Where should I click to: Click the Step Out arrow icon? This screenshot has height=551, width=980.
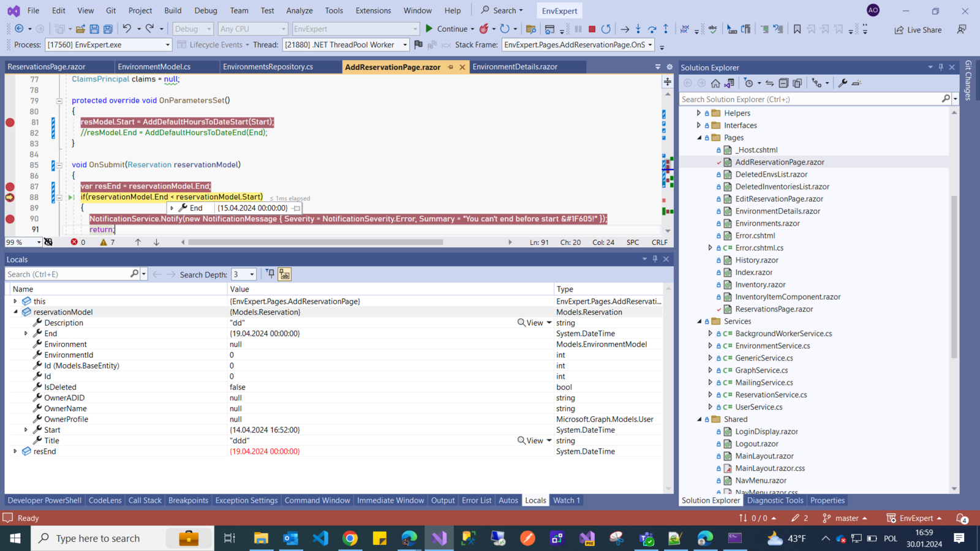point(666,29)
